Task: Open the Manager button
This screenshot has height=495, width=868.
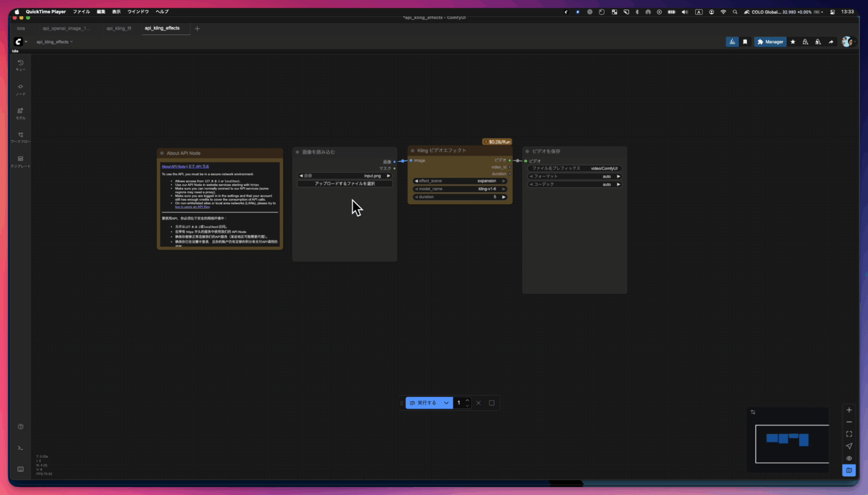Action: pos(770,42)
